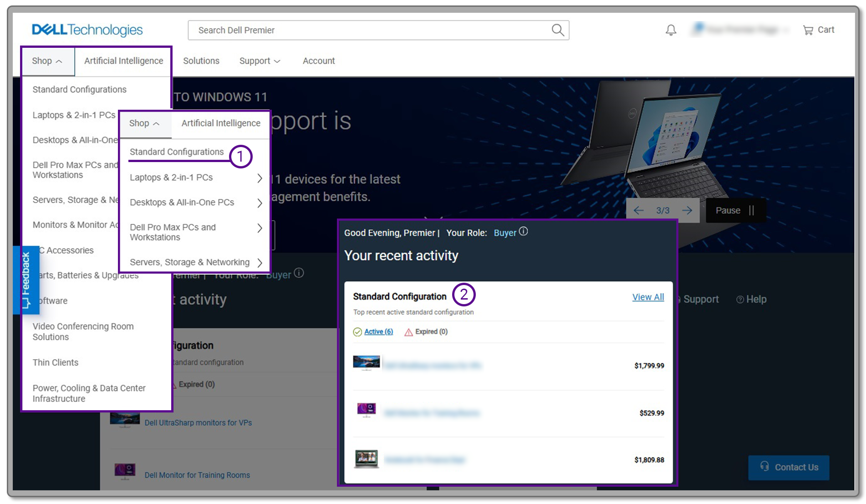This screenshot has height=504, width=866.
Task: Click the Buyer role info icon
Action: pos(524,231)
